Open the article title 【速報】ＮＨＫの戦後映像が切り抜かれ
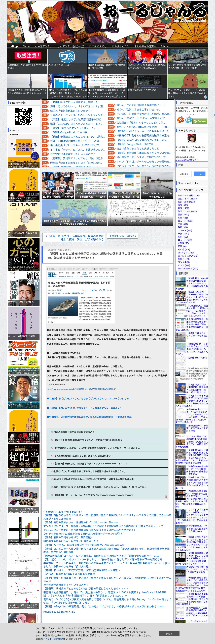 coord(105,255)
